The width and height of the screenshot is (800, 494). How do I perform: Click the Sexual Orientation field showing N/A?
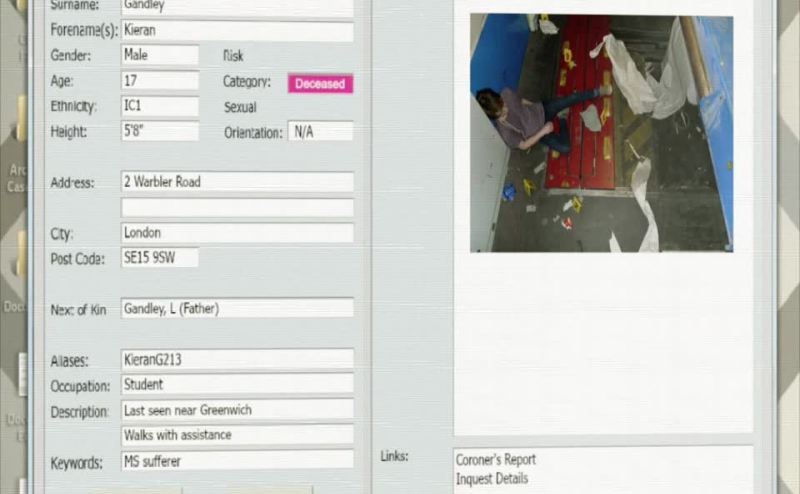click(320, 132)
